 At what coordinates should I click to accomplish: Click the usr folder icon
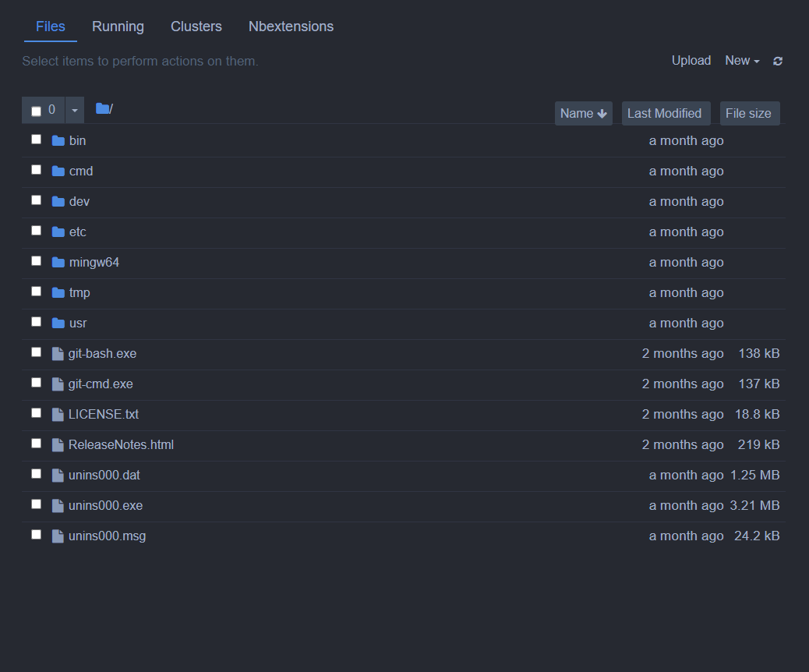(58, 323)
